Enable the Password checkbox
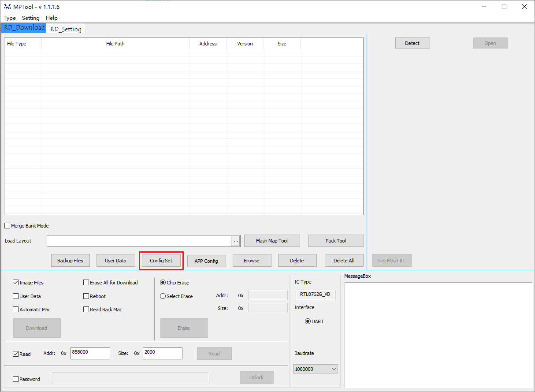535x392 pixels. tap(16, 379)
